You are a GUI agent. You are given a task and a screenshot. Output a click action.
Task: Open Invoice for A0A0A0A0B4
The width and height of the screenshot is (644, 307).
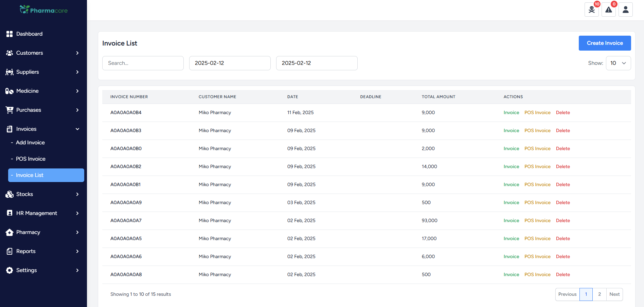[x=511, y=113]
